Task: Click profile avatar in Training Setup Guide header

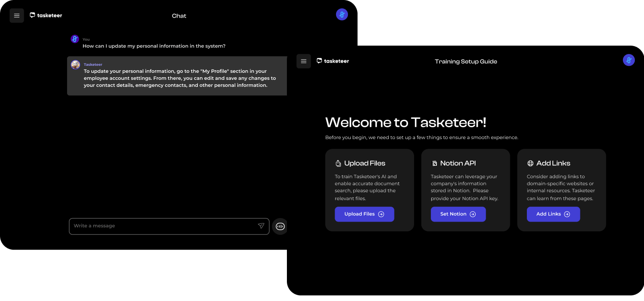Action: (x=629, y=60)
